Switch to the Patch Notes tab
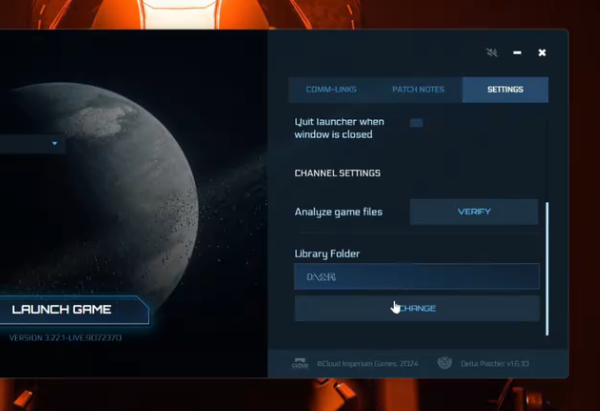Image resolution: width=600 pixels, height=411 pixels. pos(418,90)
